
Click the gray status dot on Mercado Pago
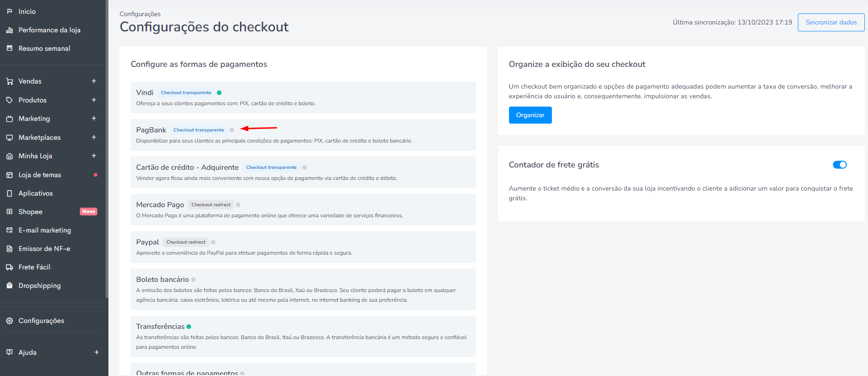tap(238, 205)
